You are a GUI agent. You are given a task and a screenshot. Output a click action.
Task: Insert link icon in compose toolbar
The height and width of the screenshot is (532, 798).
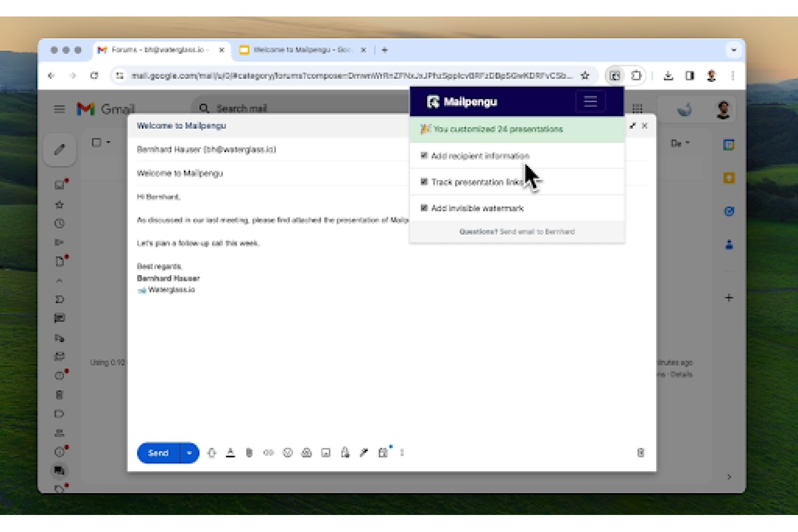point(268,453)
